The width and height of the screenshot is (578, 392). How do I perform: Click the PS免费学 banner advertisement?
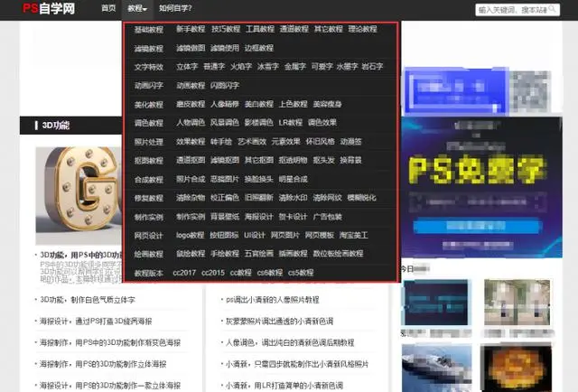click(x=481, y=187)
